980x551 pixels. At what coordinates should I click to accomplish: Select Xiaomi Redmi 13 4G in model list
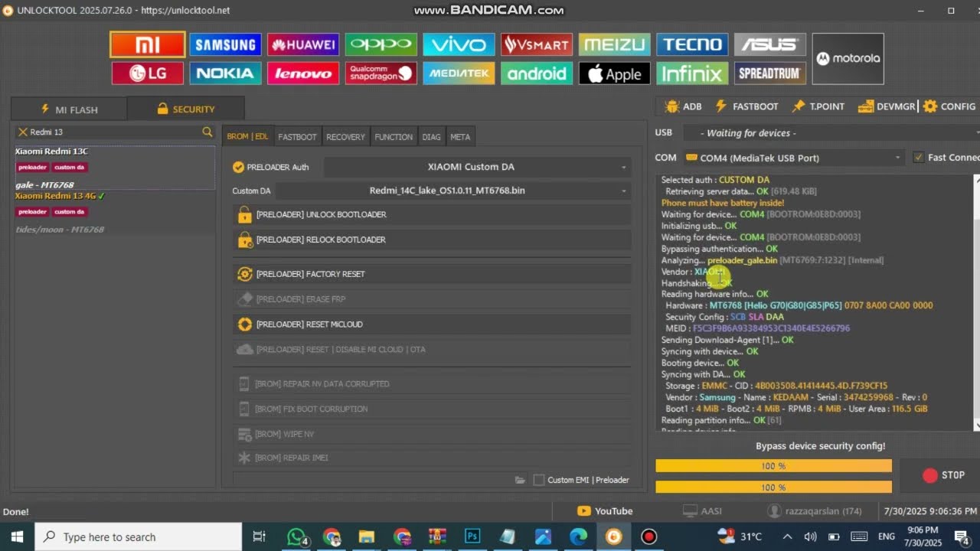click(x=115, y=212)
